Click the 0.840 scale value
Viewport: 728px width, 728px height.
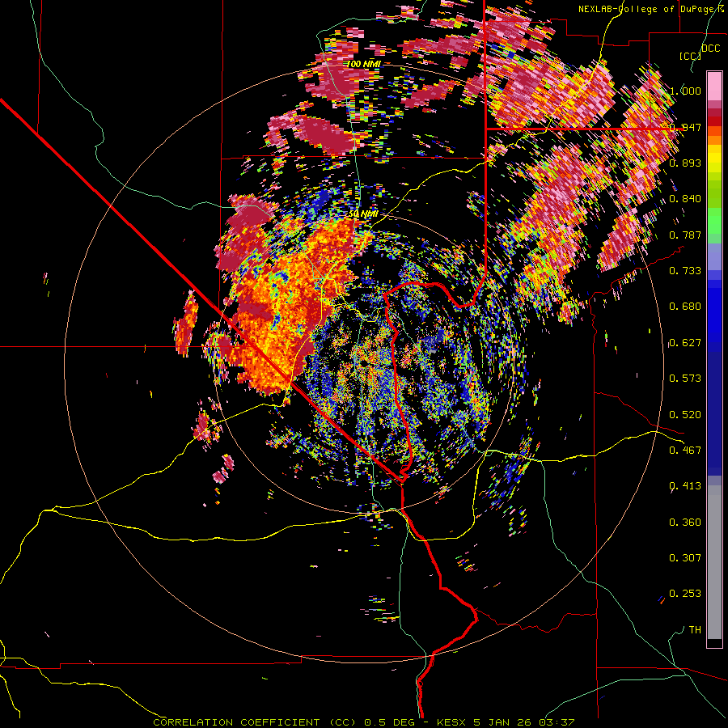click(x=685, y=199)
